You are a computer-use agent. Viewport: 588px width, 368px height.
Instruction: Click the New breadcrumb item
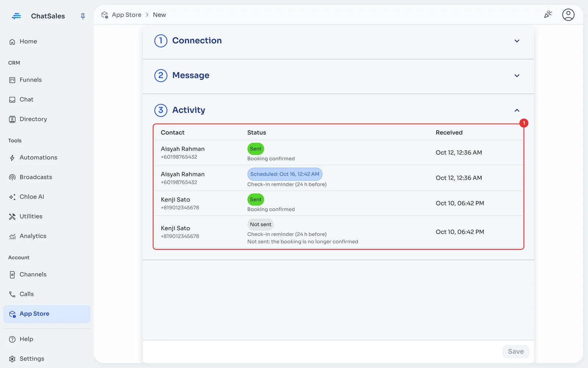coord(159,15)
